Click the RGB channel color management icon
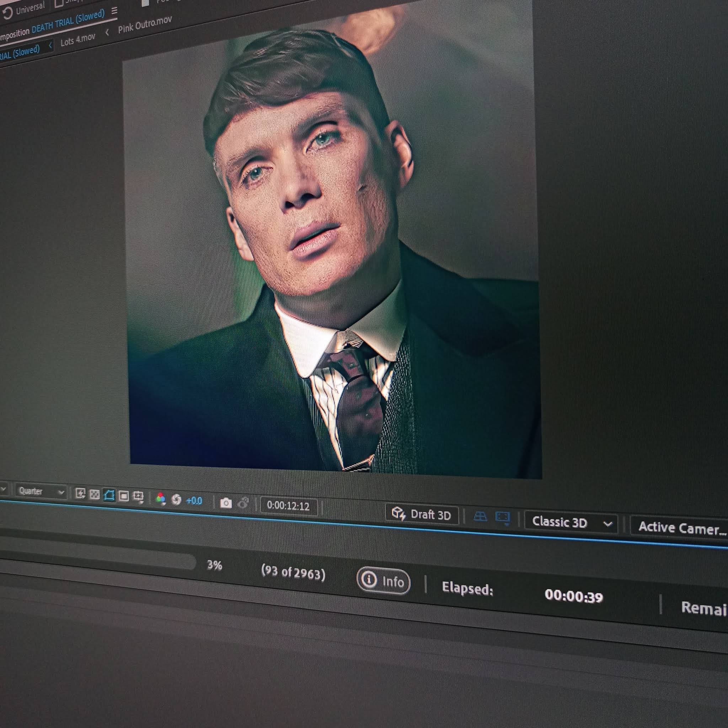728x728 pixels. click(x=161, y=498)
